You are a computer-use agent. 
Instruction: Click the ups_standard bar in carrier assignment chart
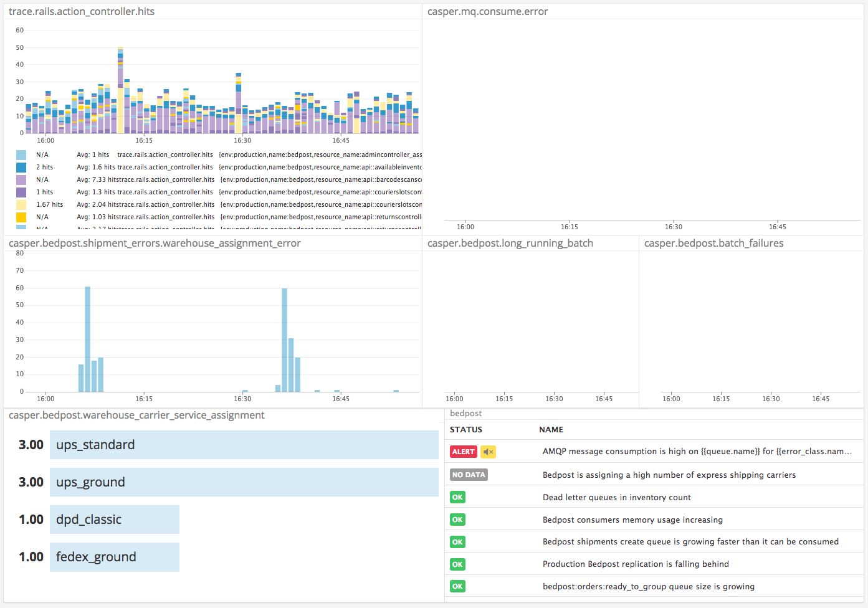click(x=243, y=444)
